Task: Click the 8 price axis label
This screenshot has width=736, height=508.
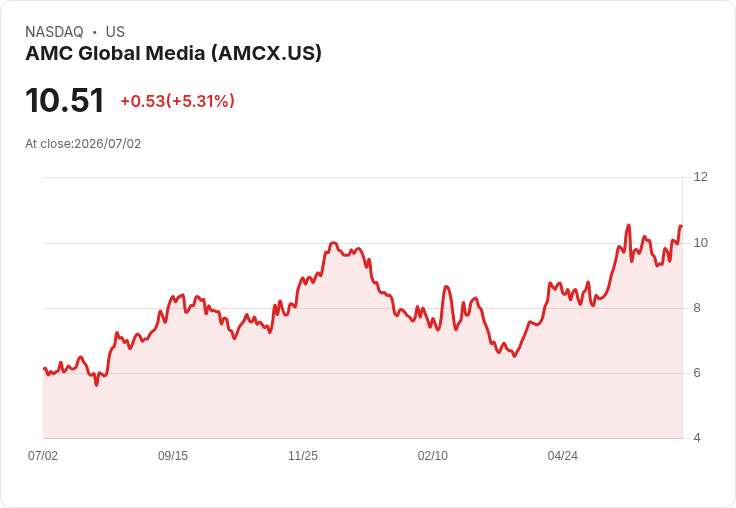Action: [697, 308]
